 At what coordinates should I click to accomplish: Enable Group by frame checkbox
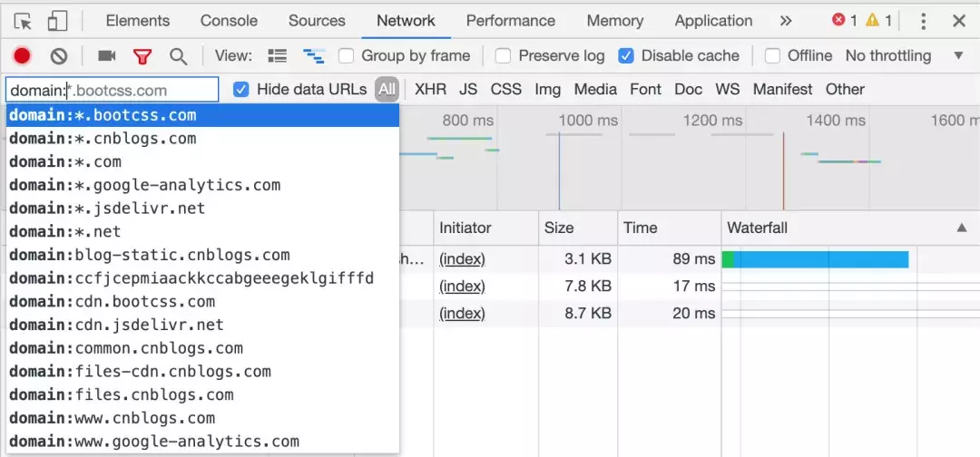click(347, 56)
